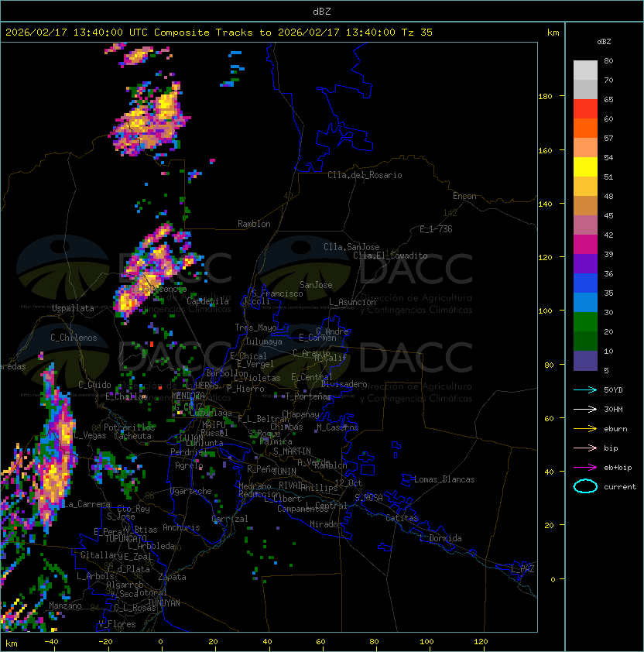
Task: Click the 'Lomas_Blancas' map label
Action: coord(444,479)
